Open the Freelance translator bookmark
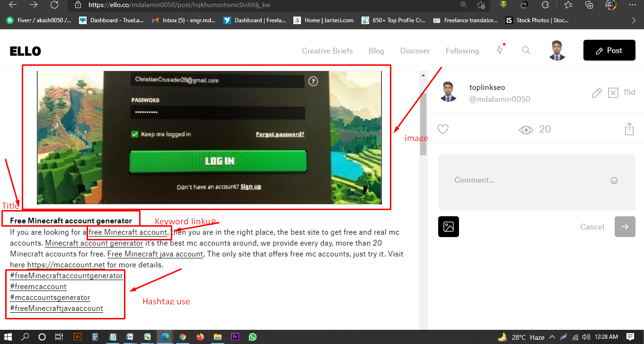This screenshot has width=644, height=344. pos(465,20)
